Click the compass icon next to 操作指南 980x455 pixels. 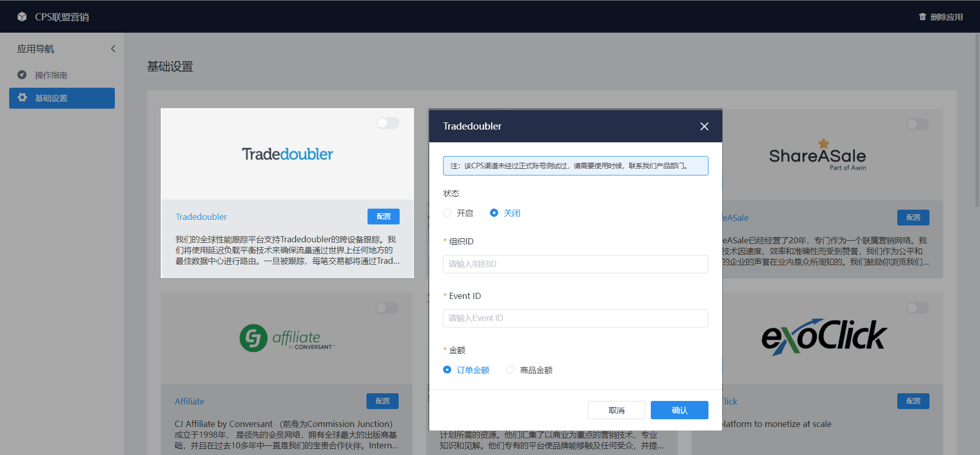pyautogui.click(x=22, y=75)
